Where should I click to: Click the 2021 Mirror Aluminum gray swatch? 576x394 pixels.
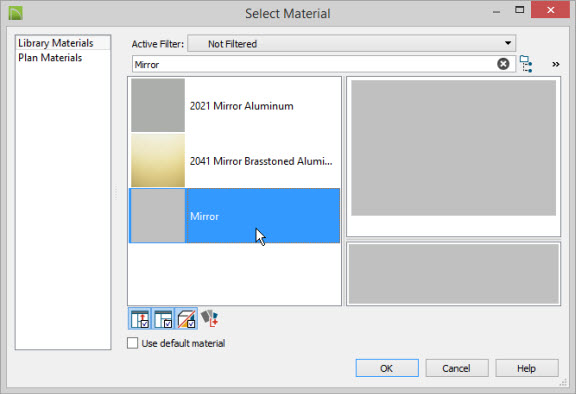pyautogui.click(x=158, y=105)
